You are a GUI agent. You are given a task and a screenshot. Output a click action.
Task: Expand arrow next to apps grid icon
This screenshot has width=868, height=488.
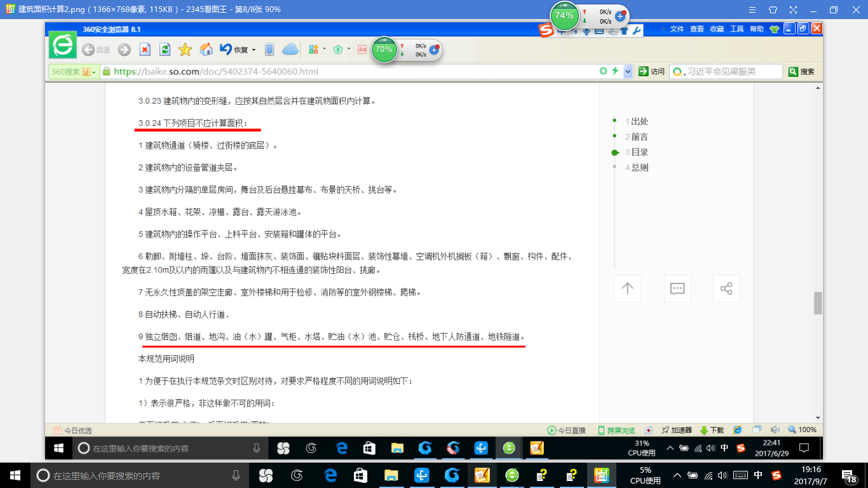tap(324, 50)
